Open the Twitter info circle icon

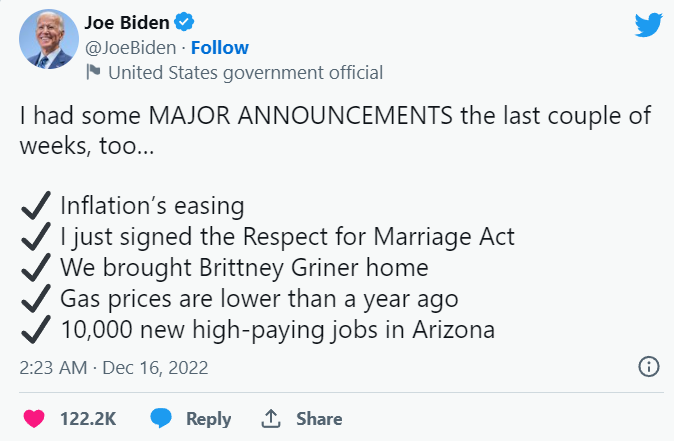[x=648, y=367]
